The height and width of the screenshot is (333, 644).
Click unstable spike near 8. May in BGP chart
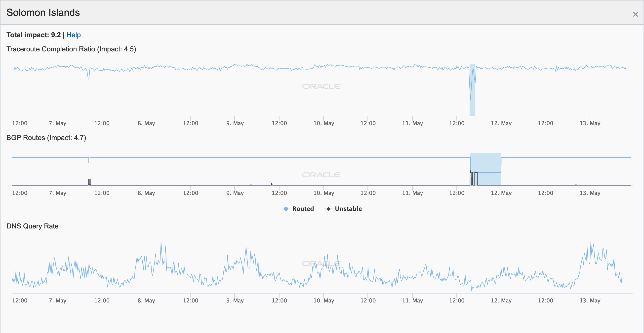[180, 182]
